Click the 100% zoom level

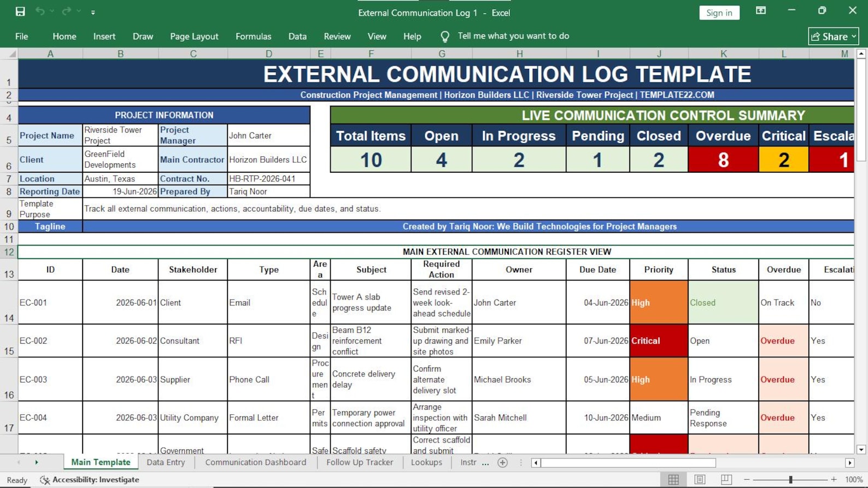tap(854, 479)
